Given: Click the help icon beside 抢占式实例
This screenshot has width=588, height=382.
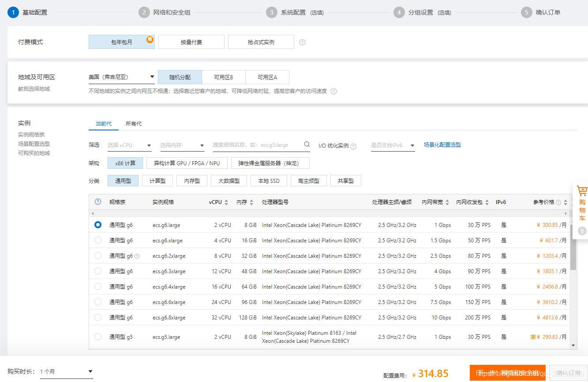Looking at the screenshot, I should pos(302,42).
